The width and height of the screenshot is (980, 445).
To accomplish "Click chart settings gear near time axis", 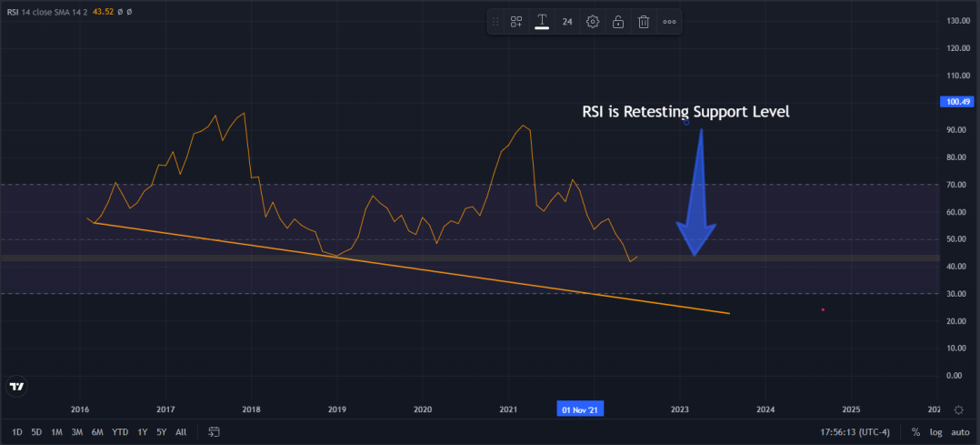I will pos(959,410).
